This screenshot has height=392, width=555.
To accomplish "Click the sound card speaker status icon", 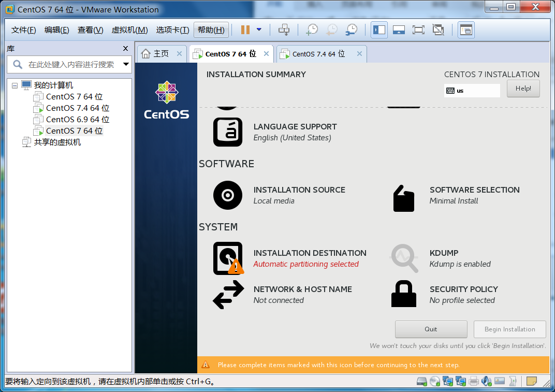I will (486, 381).
